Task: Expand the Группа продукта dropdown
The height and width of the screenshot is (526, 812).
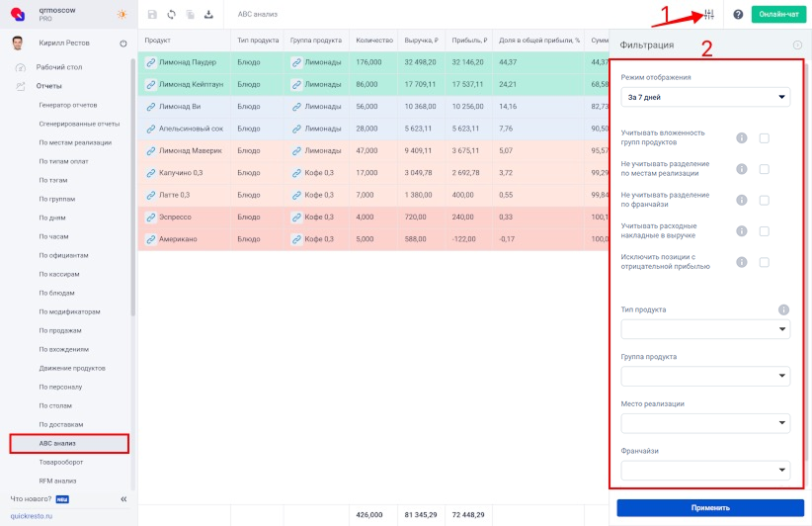Action: click(705, 376)
